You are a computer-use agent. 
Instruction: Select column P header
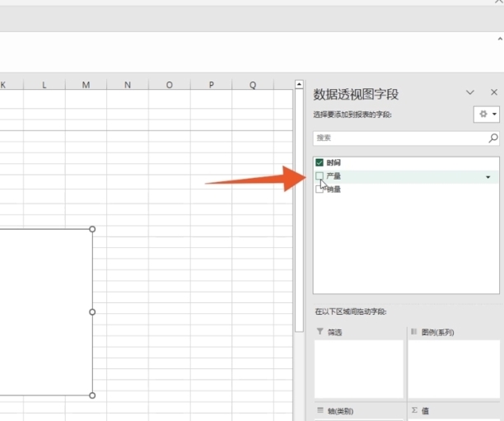coord(211,84)
